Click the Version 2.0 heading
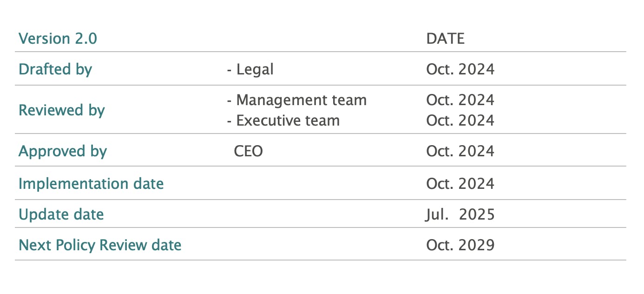 click(x=58, y=38)
